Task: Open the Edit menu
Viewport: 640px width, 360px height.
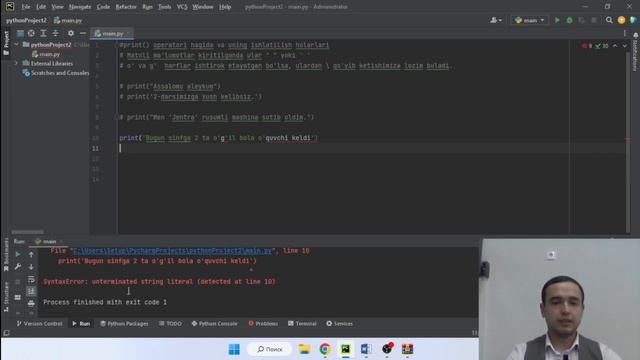Action: (41, 7)
